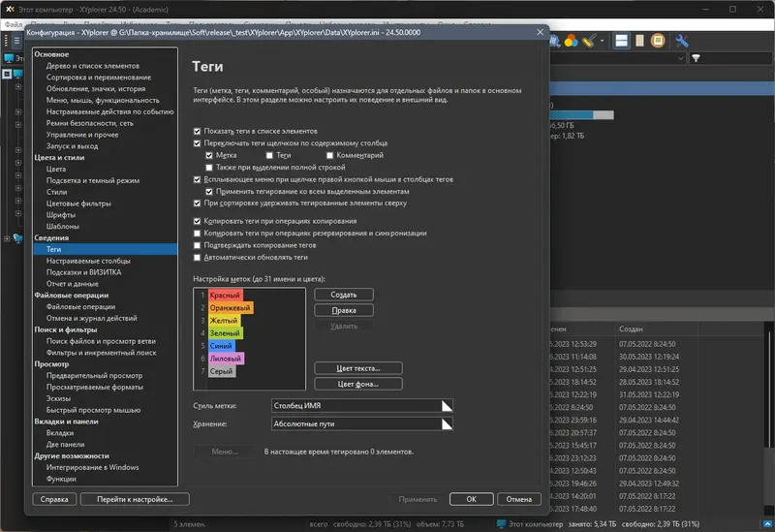Click the 'Создать' button

point(344,295)
